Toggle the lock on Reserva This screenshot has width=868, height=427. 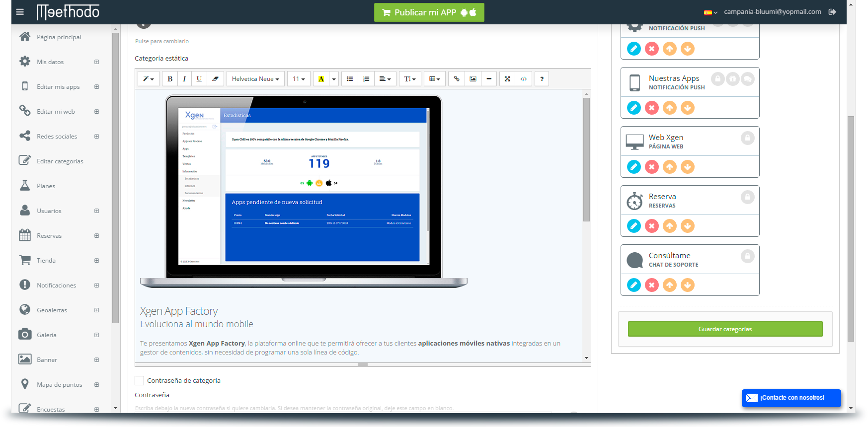748,197
